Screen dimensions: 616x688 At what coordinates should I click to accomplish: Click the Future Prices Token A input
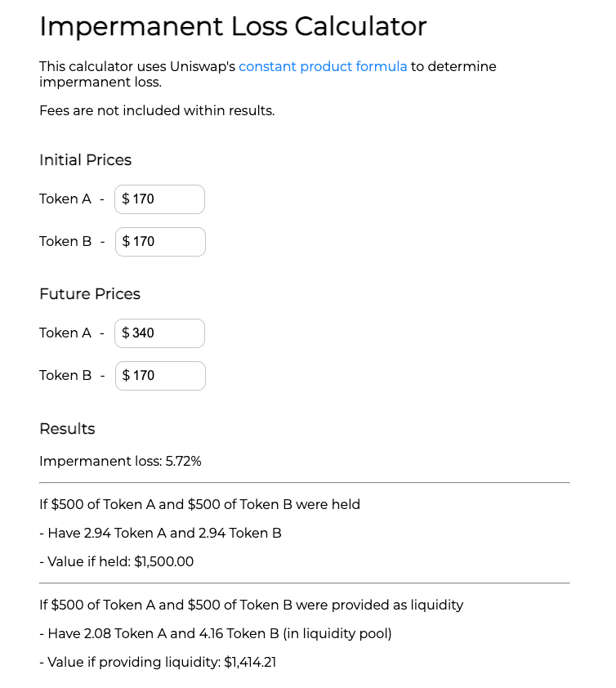pyautogui.click(x=159, y=333)
